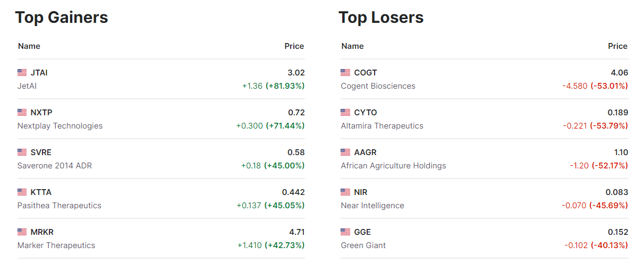
Task: Open the JTAI ticker link
Action: (39, 73)
